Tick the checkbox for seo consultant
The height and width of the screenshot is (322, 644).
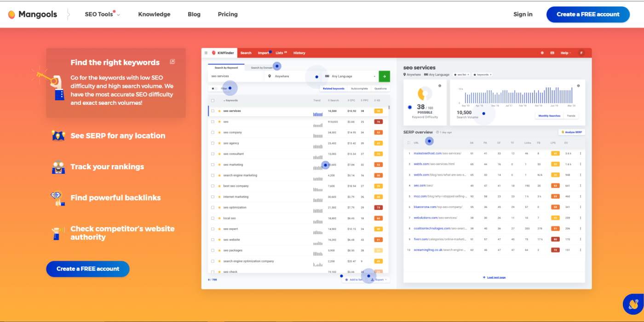[213, 154]
